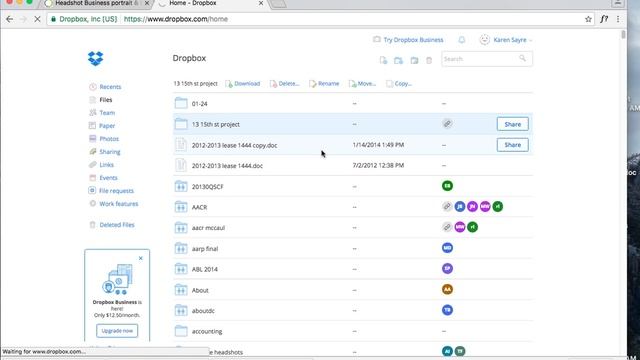Open the aarp final folder
This screenshot has height=360, width=640.
pyautogui.click(x=205, y=249)
